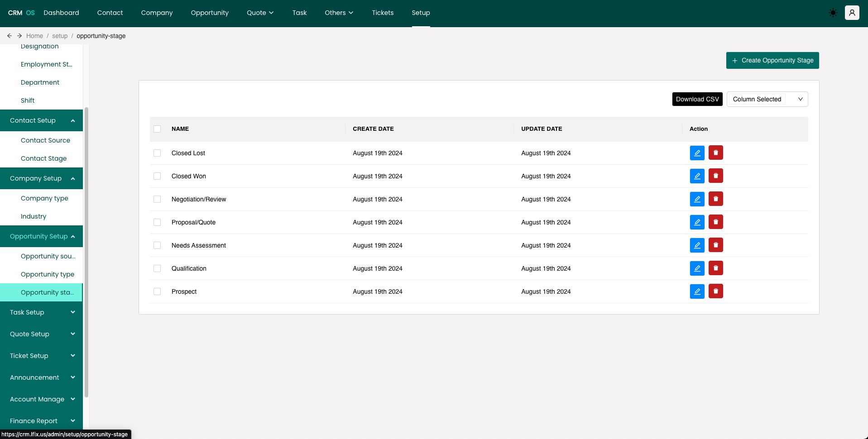Go back using breadcrumb left arrow
Screen dimensions: 868x439
(x=10, y=36)
